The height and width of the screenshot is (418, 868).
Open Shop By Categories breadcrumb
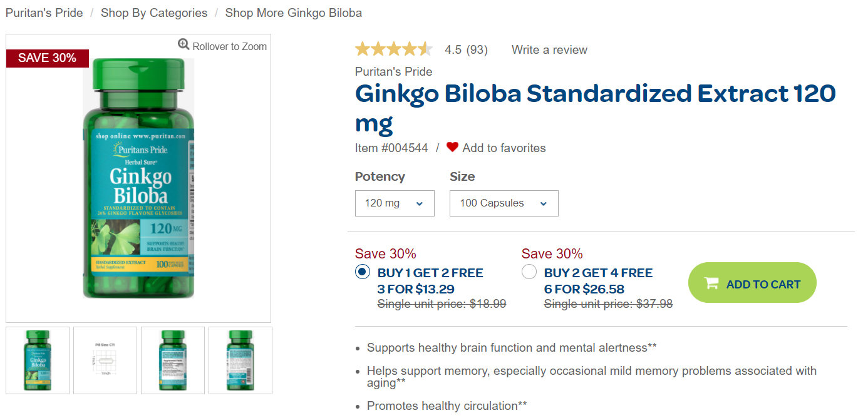154,13
